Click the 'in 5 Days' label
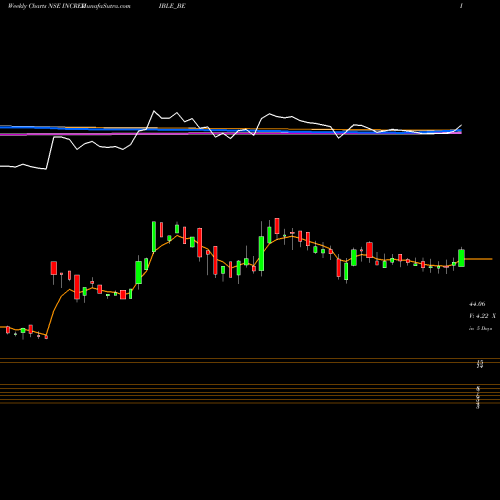Screen dimensions: 500x500 [x=480, y=328]
